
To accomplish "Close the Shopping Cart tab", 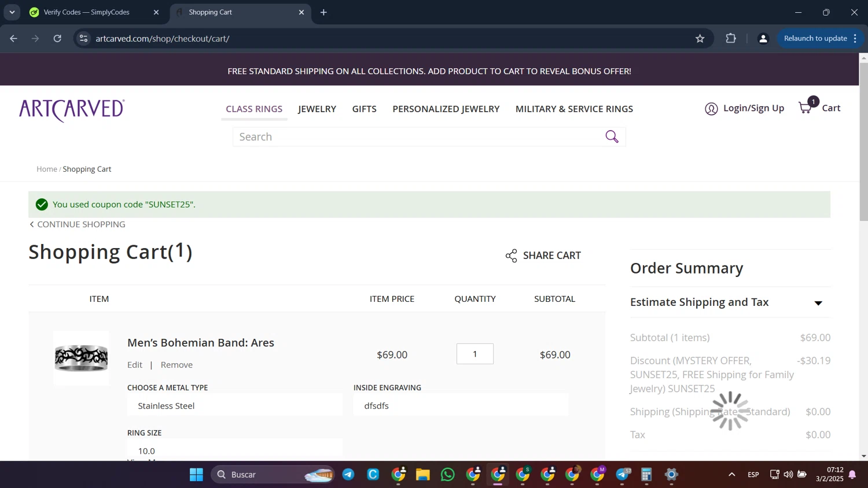I will click(x=301, y=12).
